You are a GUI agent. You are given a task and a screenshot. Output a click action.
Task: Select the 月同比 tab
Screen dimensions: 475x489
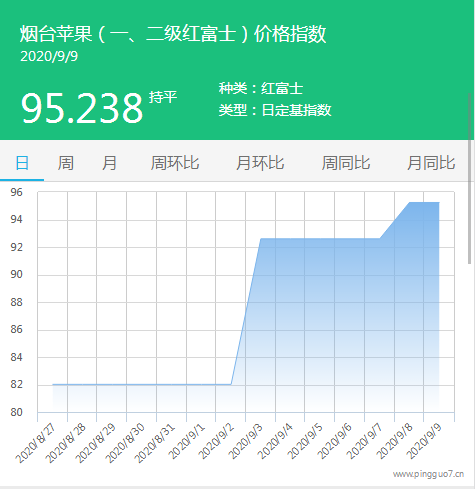[x=431, y=163]
